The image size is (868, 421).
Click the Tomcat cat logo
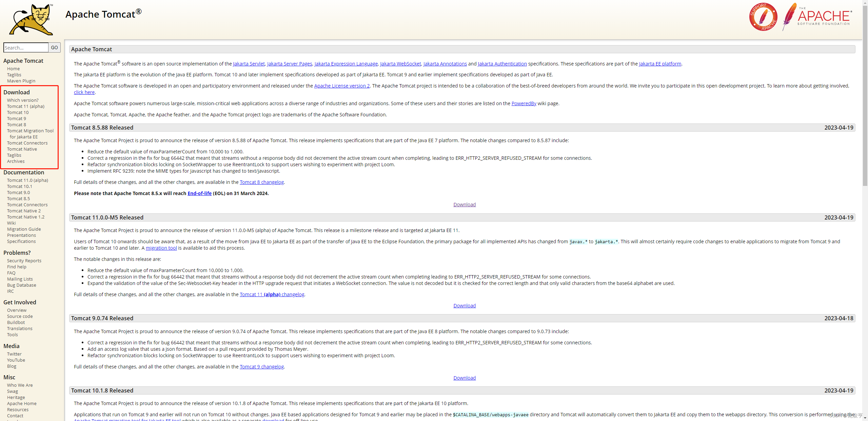point(31,19)
